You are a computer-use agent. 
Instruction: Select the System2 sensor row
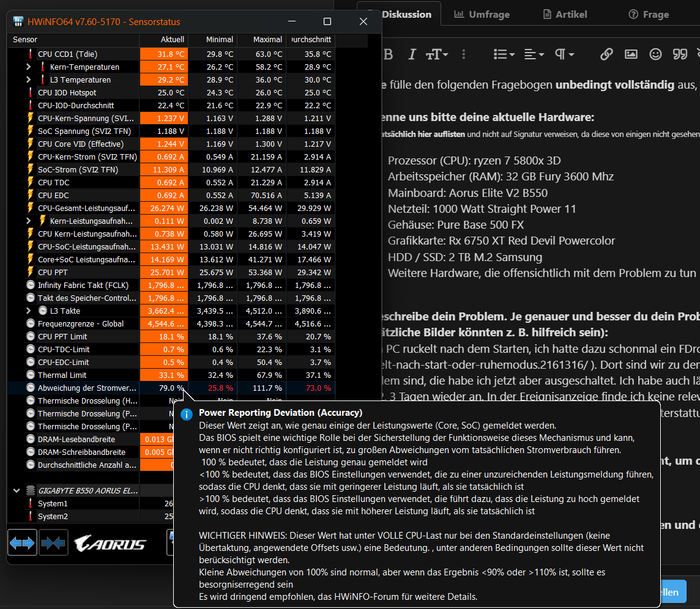coord(91,517)
